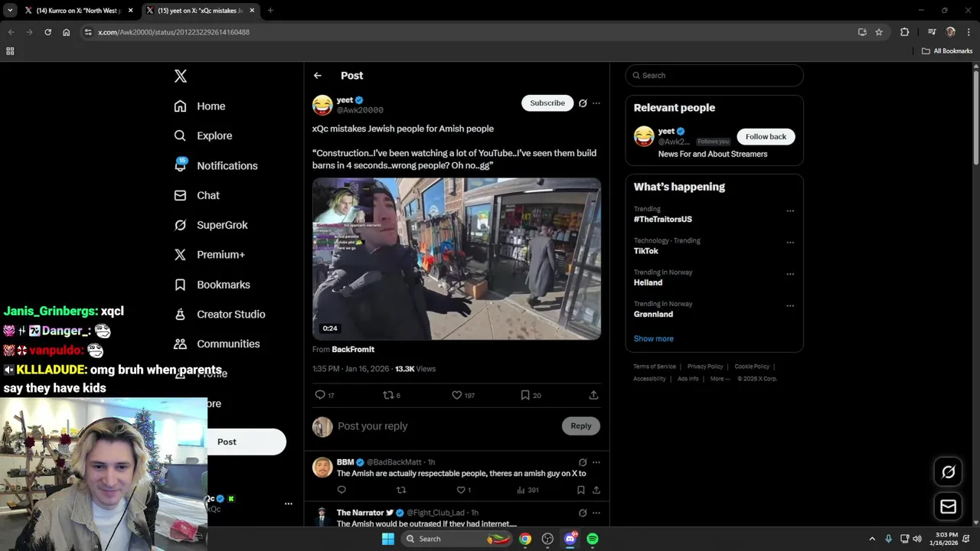Viewport: 980px width, 551px height.
Task: Open Explore in X sidebar
Action: tap(203, 135)
